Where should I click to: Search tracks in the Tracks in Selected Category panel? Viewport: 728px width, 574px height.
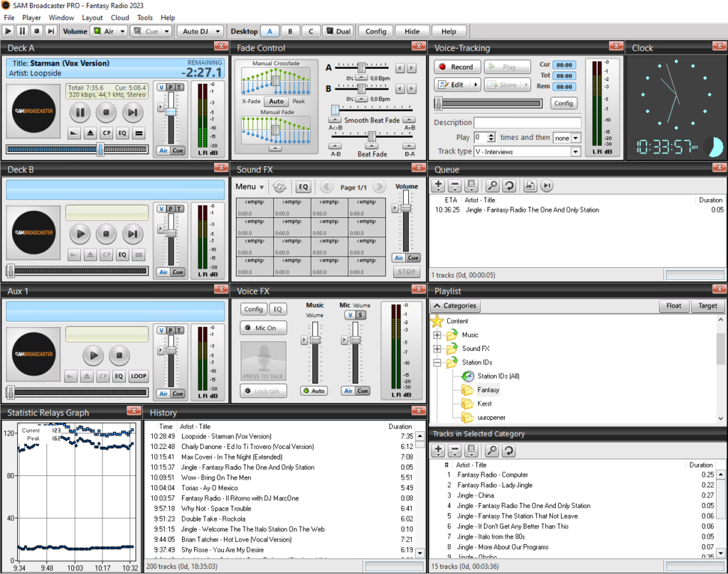point(492,450)
